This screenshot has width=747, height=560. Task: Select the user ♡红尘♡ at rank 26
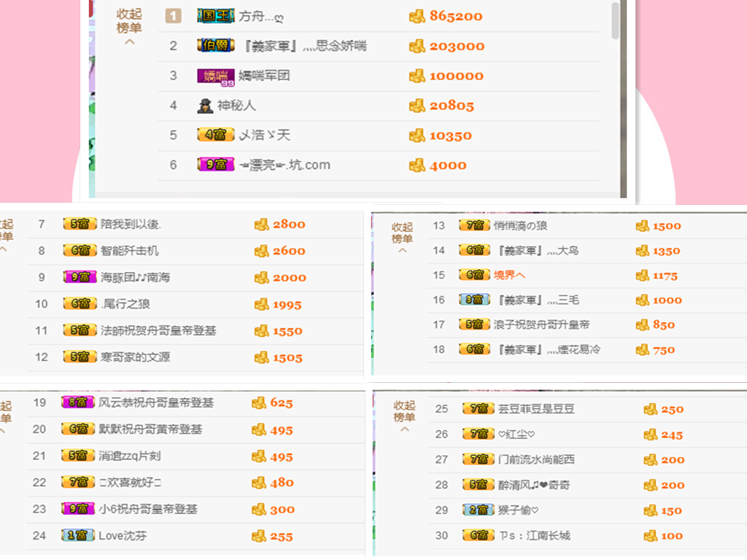pos(516,435)
